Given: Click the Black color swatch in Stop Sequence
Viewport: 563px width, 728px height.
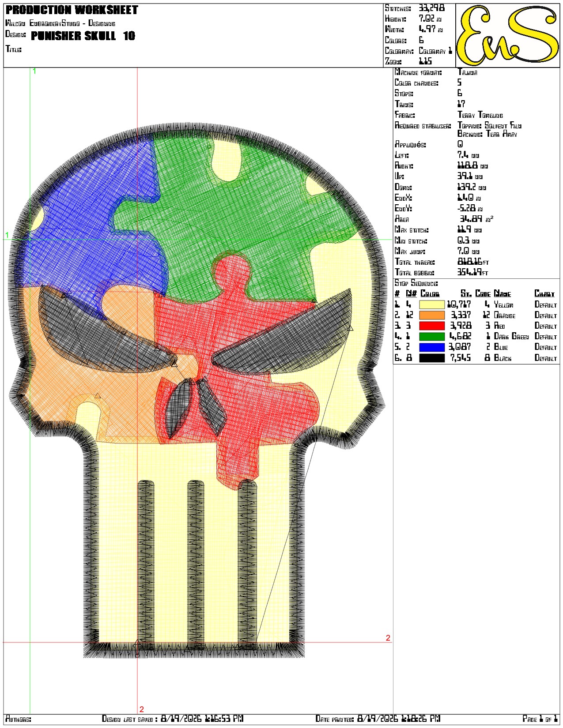Looking at the screenshot, I should (431, 358).
